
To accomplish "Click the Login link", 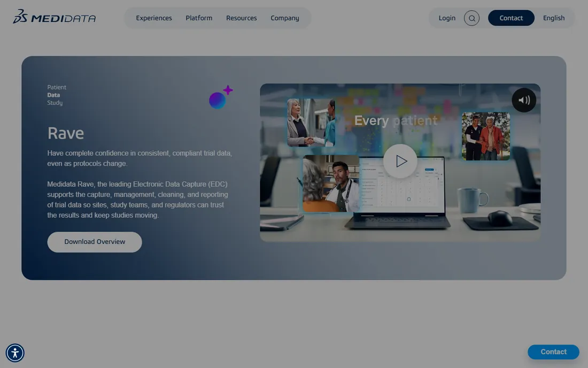I will (447, 18).
